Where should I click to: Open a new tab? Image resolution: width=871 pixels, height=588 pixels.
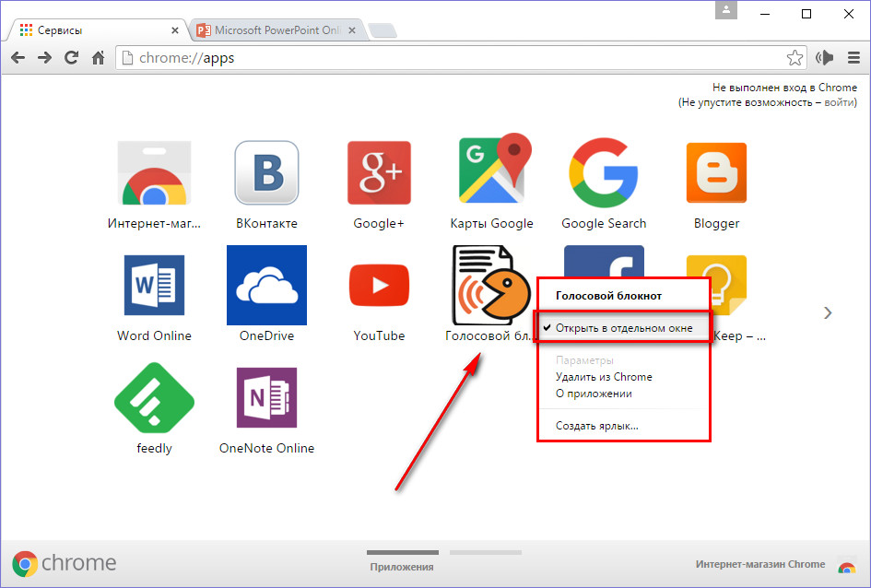[383, 31]
